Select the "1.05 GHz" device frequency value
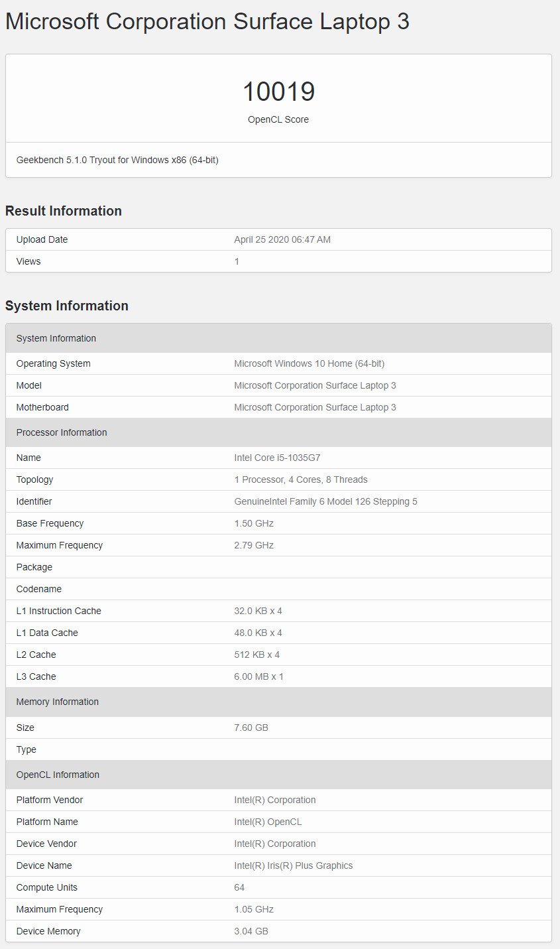 coord(254,909)
